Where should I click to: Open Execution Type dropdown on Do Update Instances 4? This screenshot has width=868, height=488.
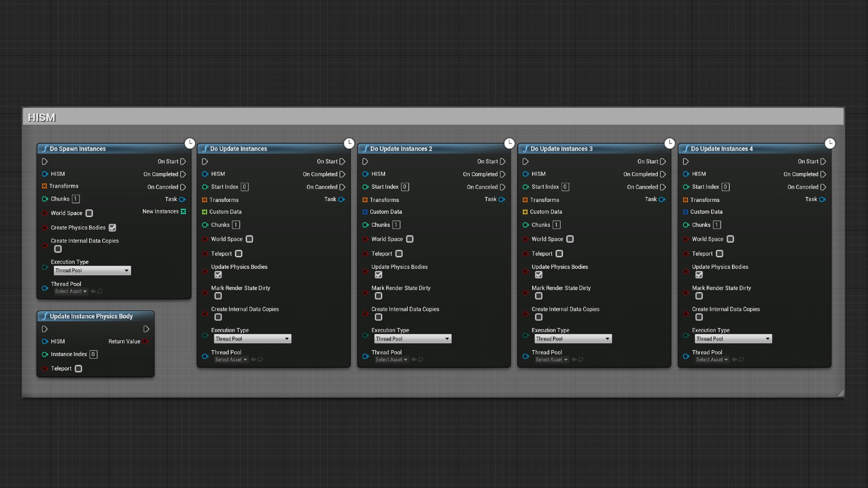[x=733, y=338]
